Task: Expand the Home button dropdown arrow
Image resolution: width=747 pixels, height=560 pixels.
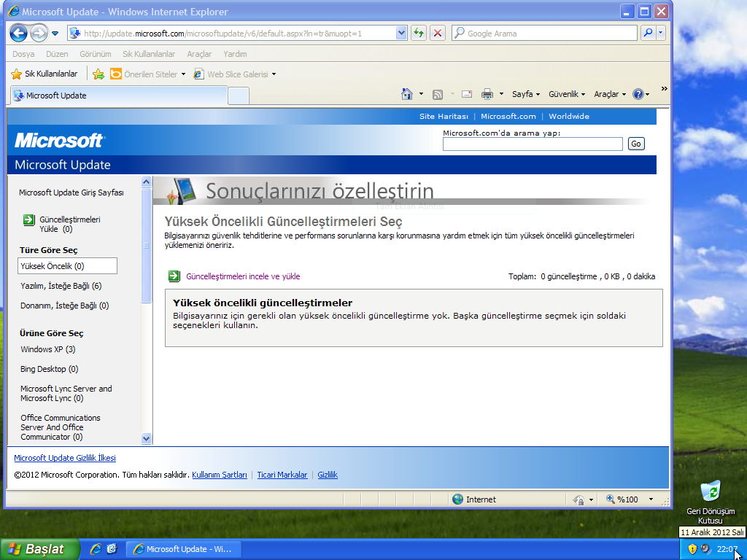Action: click(x=421, y=94)
